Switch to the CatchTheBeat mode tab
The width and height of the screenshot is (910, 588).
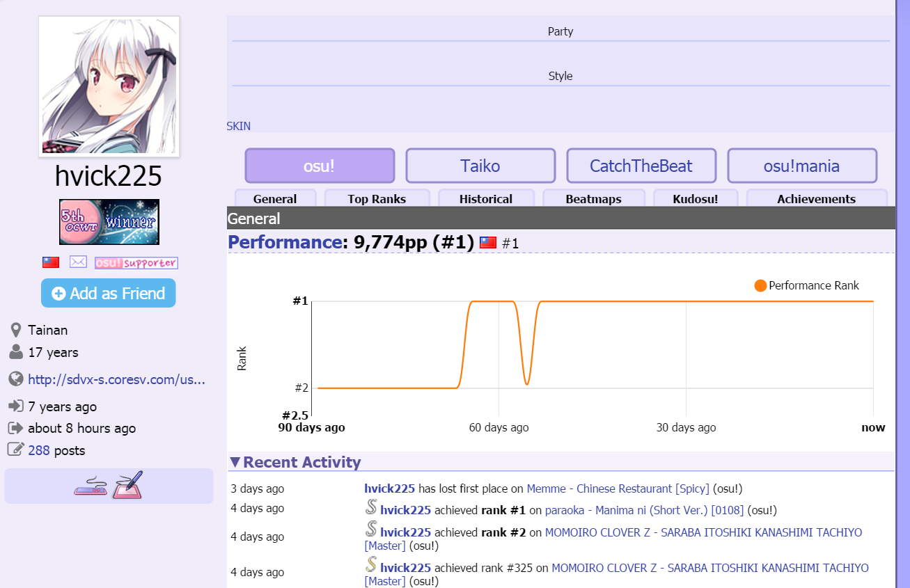(641, 166)
